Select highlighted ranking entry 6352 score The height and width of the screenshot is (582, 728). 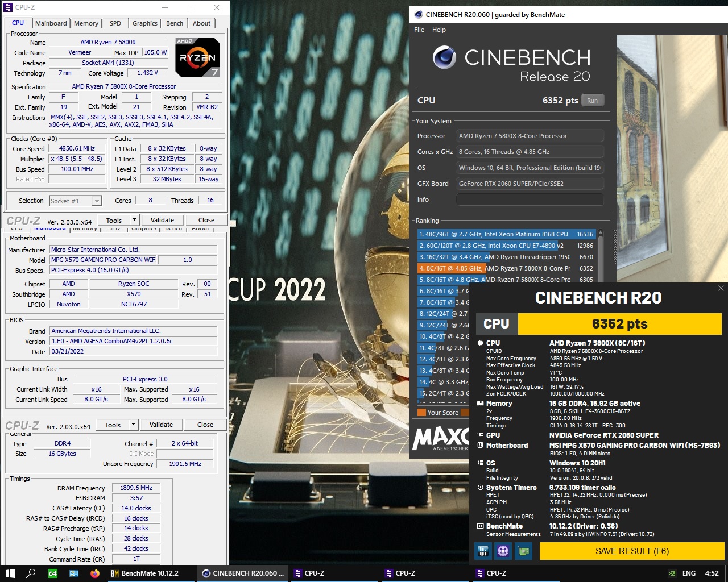click(x=506, y=268)
